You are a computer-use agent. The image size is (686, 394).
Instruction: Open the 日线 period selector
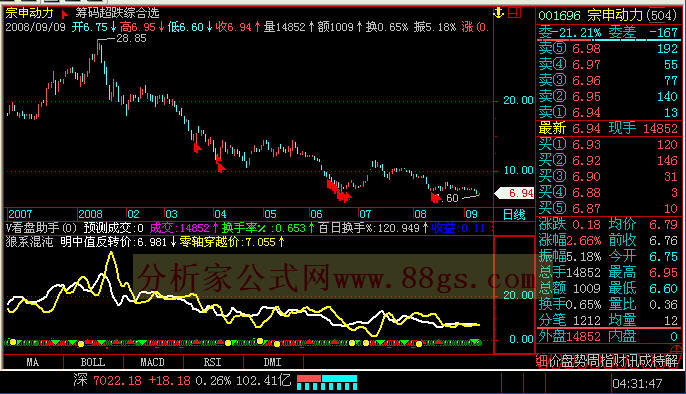click(x=514, y=214)
